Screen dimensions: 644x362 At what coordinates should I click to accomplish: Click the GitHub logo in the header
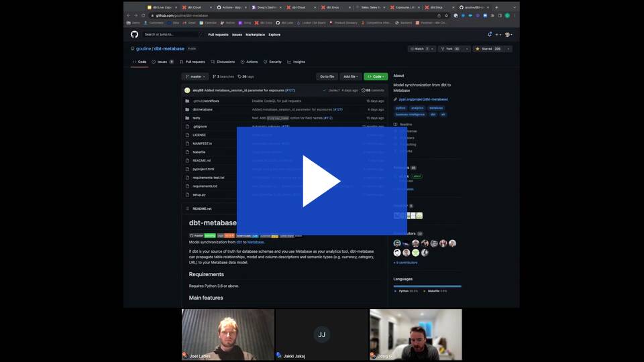click(x=134, y=34)
